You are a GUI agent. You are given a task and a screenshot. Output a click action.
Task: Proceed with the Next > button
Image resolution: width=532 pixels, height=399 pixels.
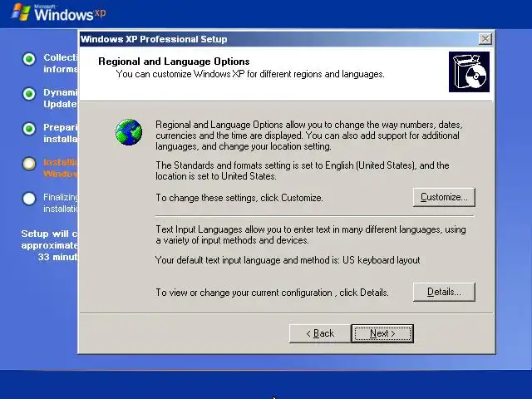[382, 333]
